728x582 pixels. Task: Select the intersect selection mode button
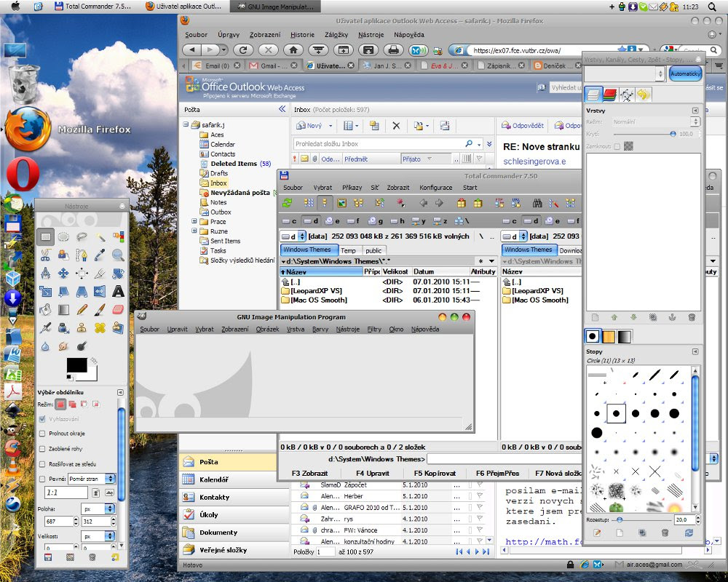(x=95, y=404)
